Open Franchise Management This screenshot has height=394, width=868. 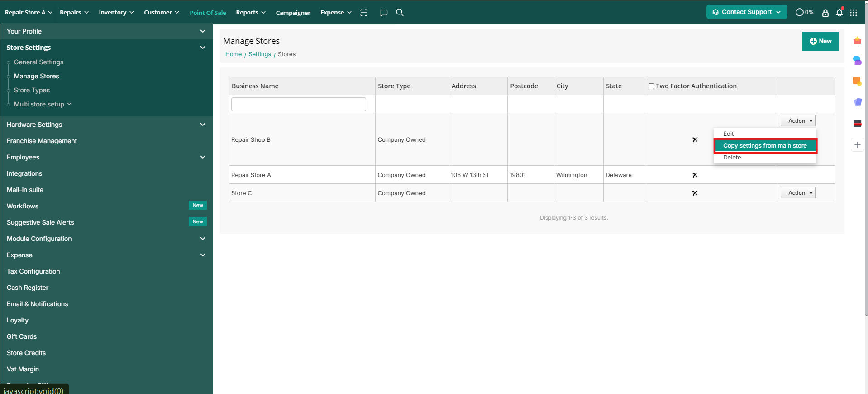click(x=42, y=141)
